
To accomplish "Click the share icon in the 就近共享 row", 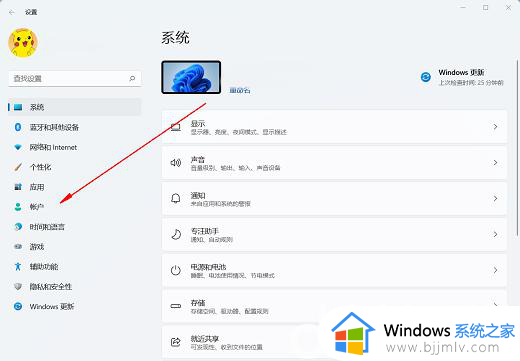I will 176,342.
